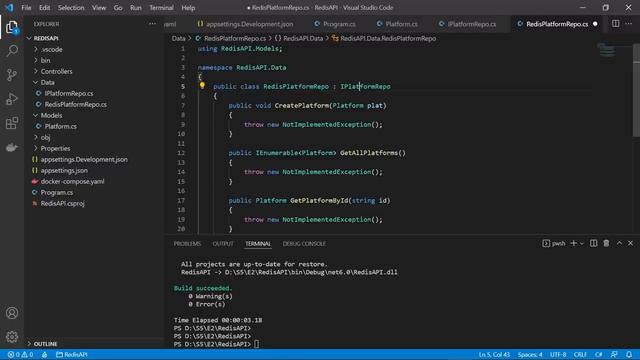This screenshot has height=360, width=640.
Task: Open the Search view
Action: (x=12, y=51)
